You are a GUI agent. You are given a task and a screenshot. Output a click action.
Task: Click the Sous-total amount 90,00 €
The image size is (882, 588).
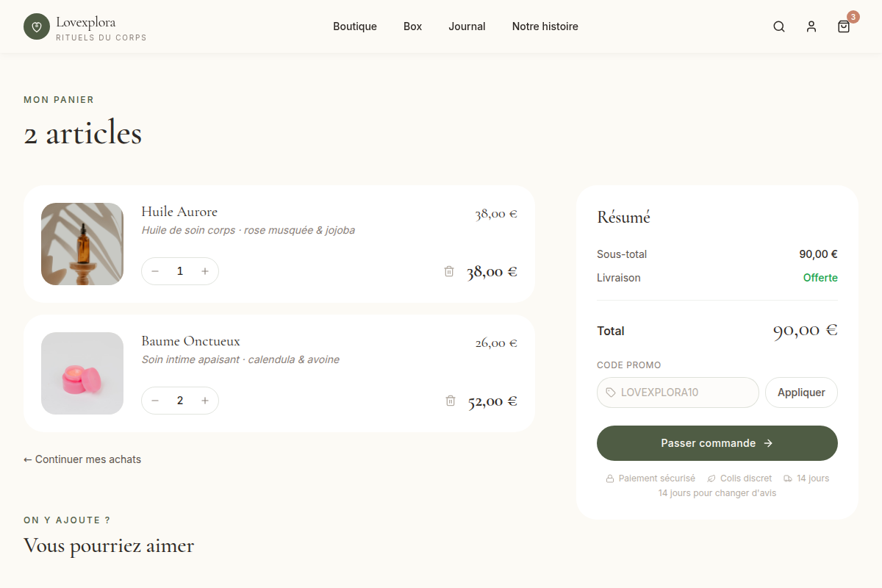click(x=818, y=254)
